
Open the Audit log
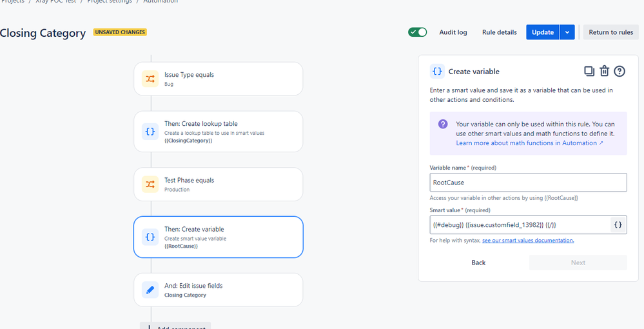coord(453,32)
